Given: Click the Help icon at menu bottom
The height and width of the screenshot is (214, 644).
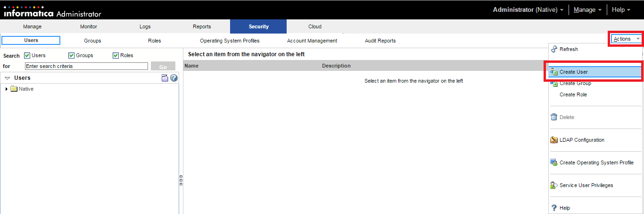Looking at the screenshot, I should click(x=554, y=208).
